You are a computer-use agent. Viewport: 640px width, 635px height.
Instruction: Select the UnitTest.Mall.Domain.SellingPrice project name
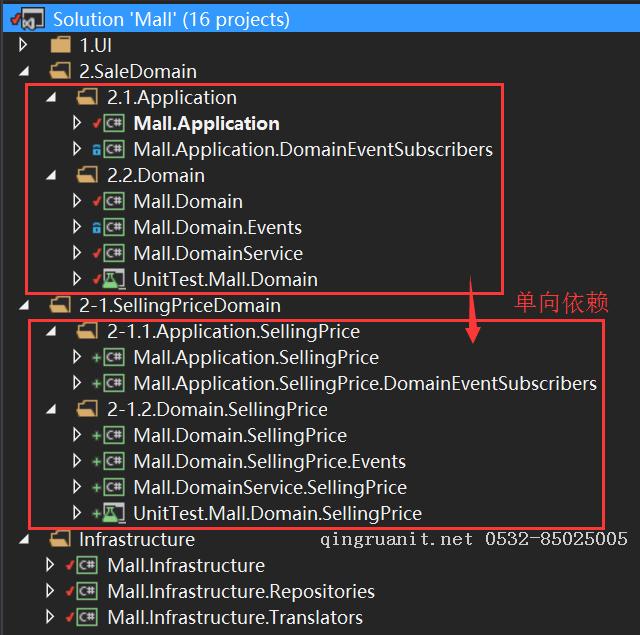pyautogui.click(x=278, y=514)
